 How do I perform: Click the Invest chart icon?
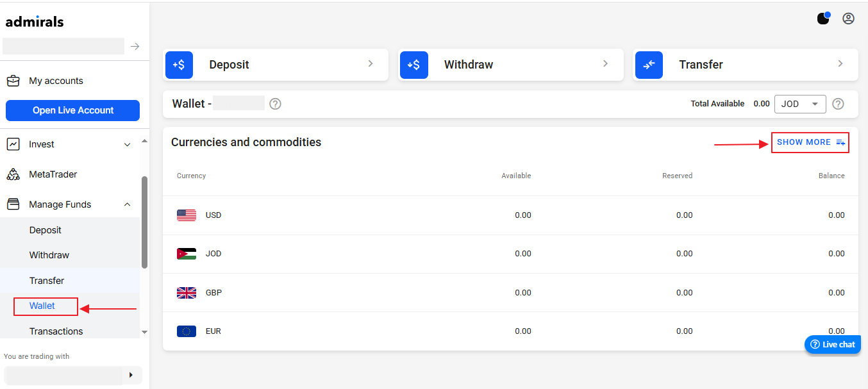[13, 144]
